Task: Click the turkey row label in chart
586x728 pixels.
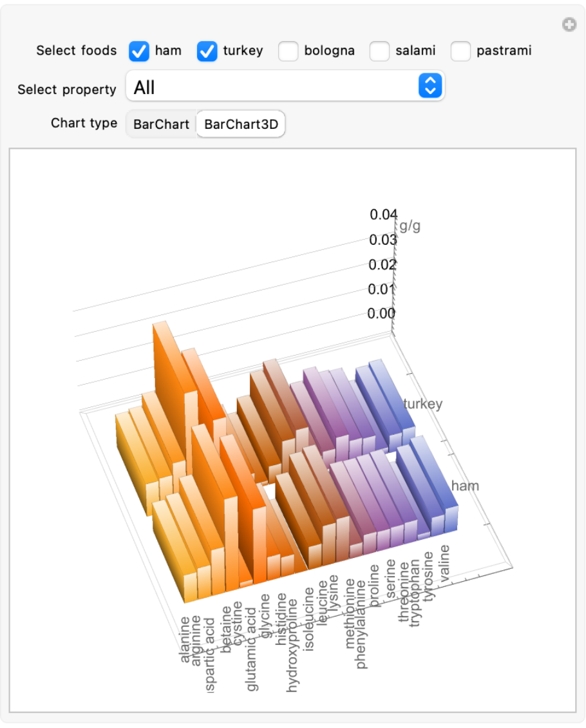Action: click(423, 404)
